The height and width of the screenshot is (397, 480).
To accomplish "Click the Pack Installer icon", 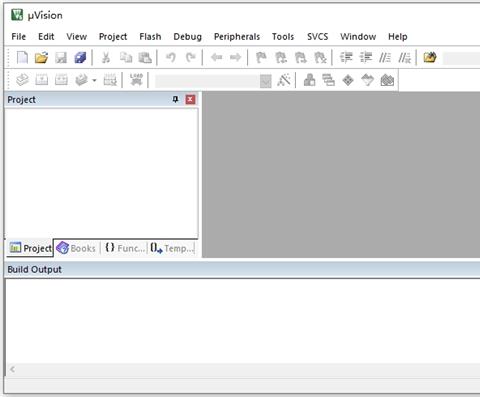I will 387,80.
